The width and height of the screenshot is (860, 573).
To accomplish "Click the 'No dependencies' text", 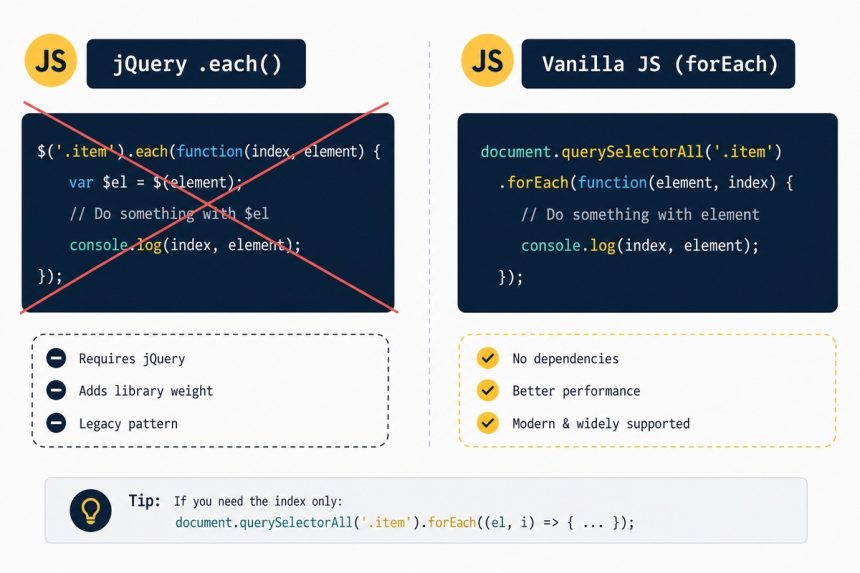I will pos(565,359).
